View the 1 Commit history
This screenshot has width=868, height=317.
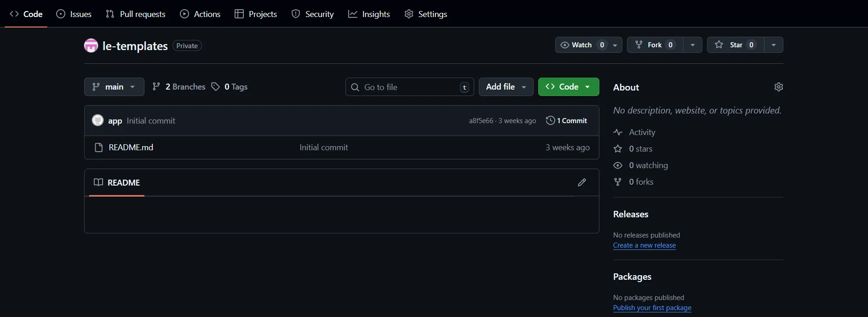pos(566,120)
